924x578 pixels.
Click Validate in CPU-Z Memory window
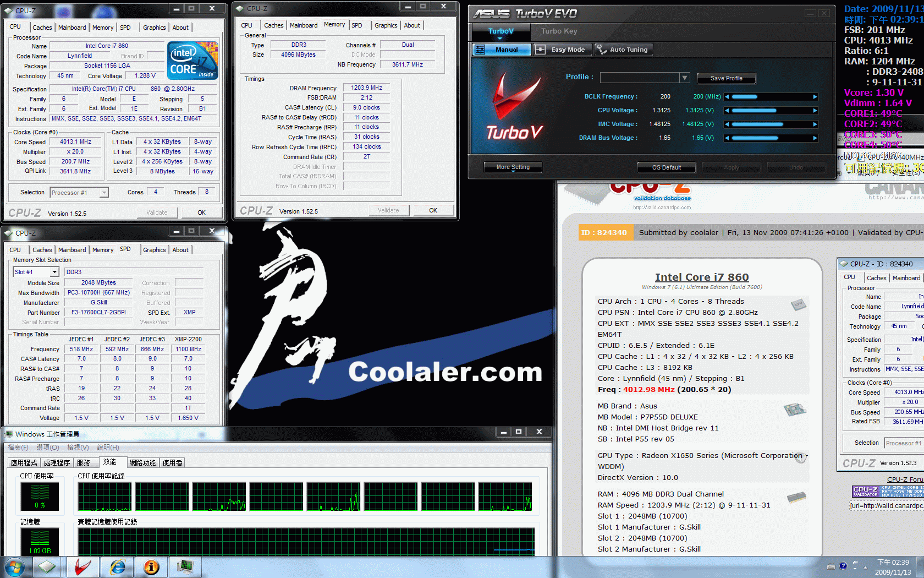[x=388, y=210]
